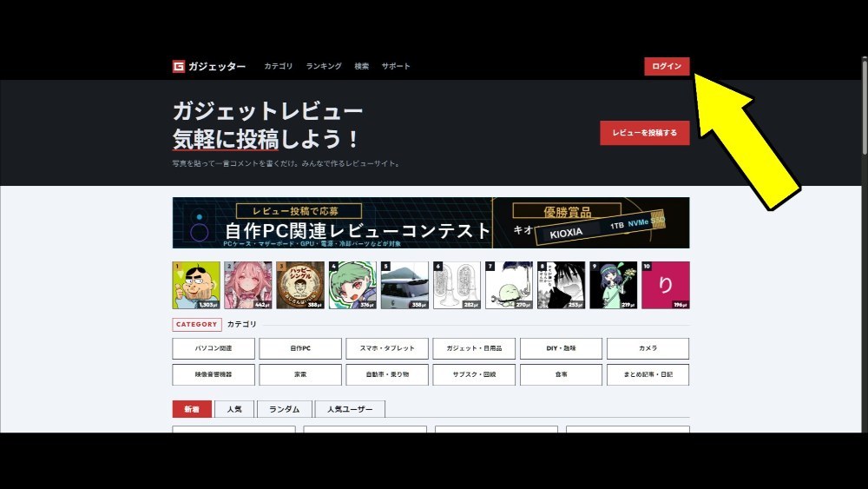Open rank 7 green blob avatar with 270pt

(509, 285)
